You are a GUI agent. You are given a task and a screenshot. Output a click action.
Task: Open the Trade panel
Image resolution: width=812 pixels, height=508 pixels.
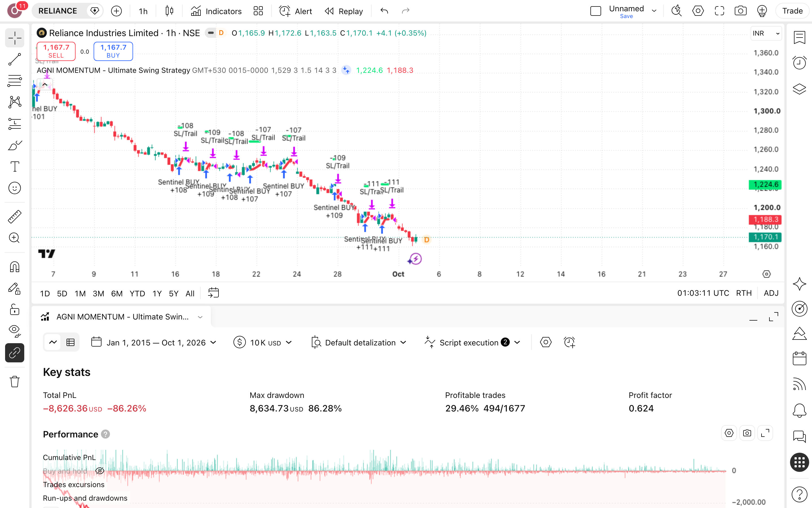pos(793,11)
